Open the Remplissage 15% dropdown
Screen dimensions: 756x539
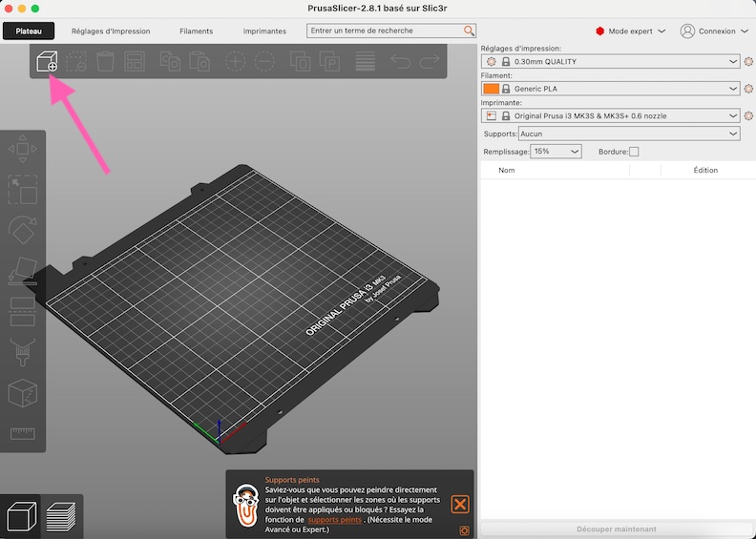(x=556, y=152)
